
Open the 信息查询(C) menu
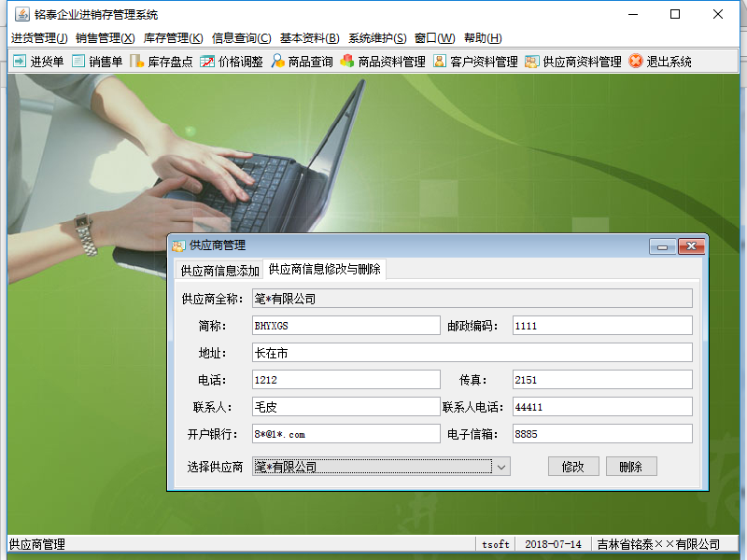242,38
